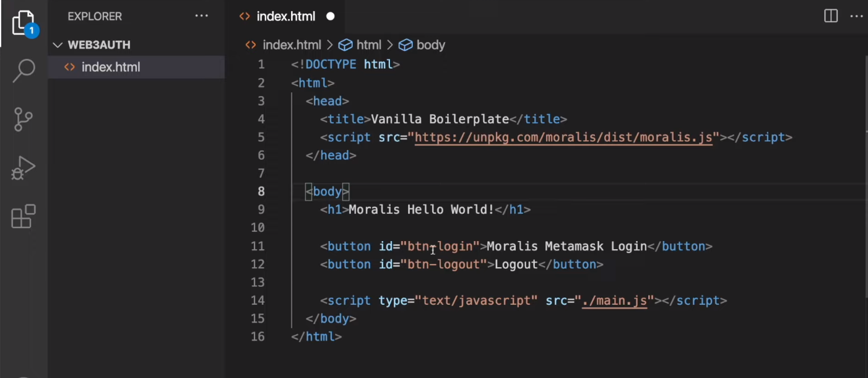Open editor more actions ellipsis at top right

(857, 16)
